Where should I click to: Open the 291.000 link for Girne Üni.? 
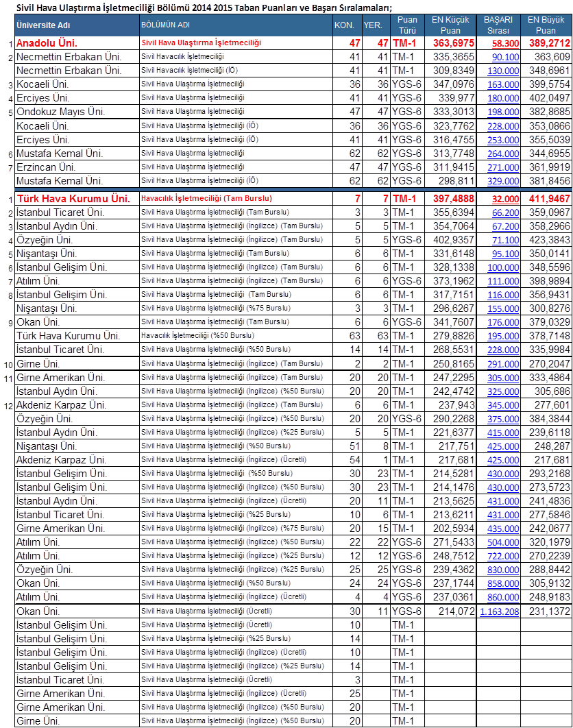point(503,364)
